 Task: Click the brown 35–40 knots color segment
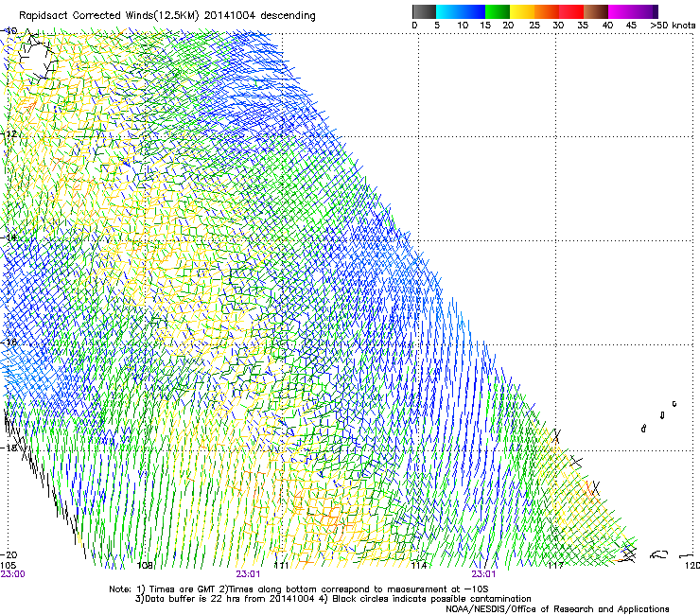point(596,11)
